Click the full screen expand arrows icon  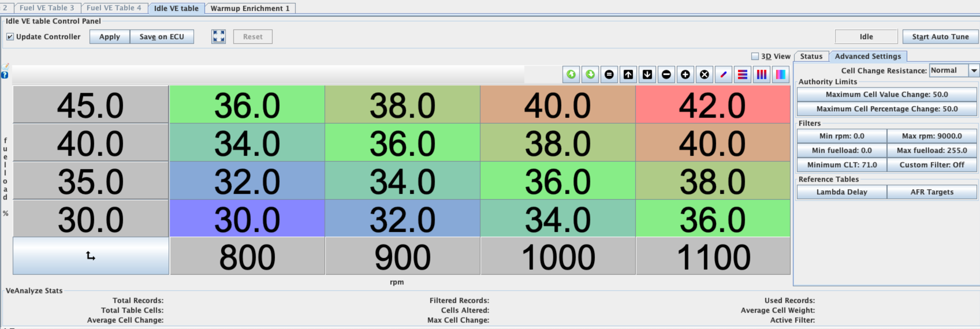click(x=218, y=37)
